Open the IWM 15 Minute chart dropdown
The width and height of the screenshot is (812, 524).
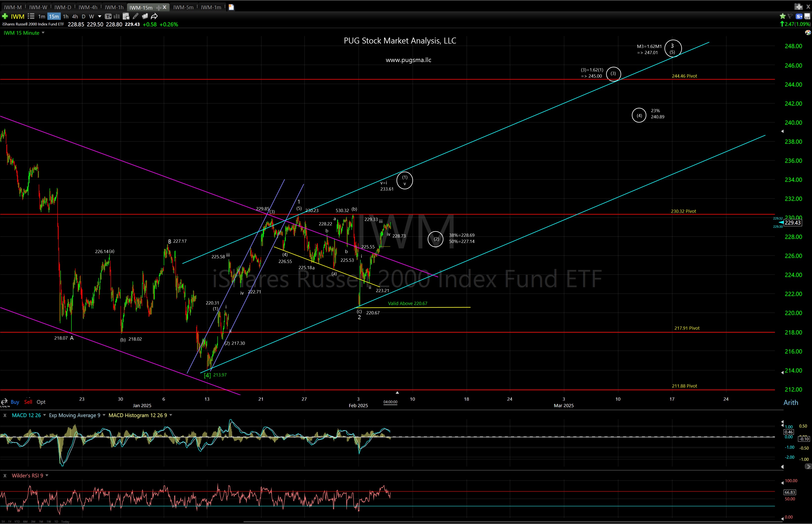coord(43,33)
